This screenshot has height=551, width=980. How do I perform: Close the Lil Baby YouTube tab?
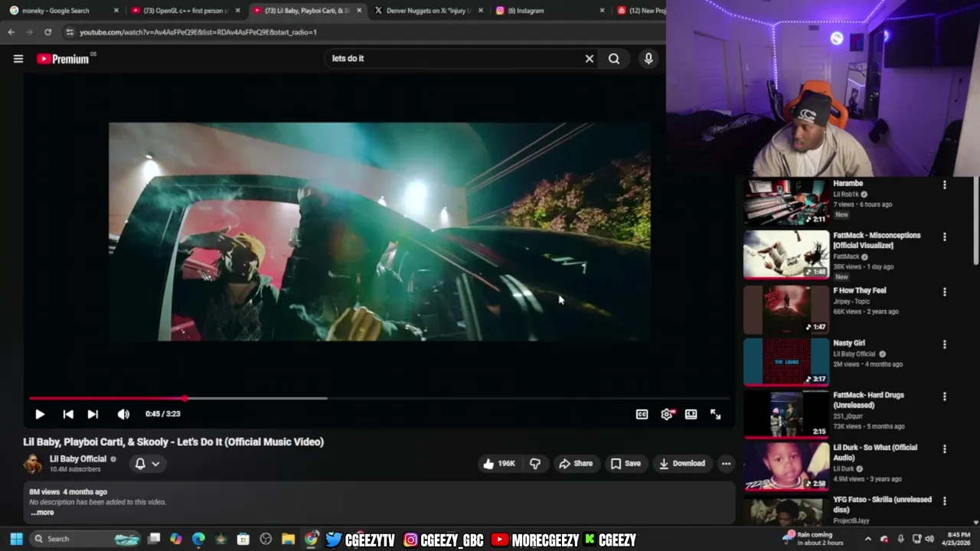click(x=359, y=11)
